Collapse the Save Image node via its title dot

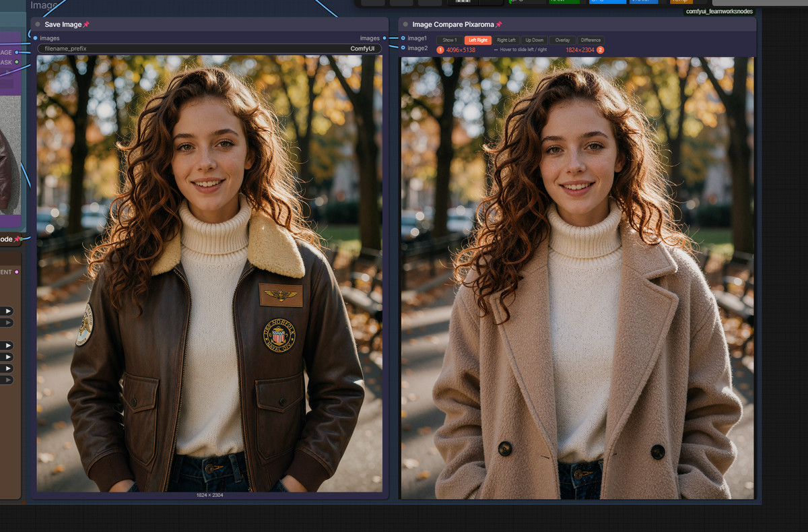pyautogui.click(x=38, y=24)
